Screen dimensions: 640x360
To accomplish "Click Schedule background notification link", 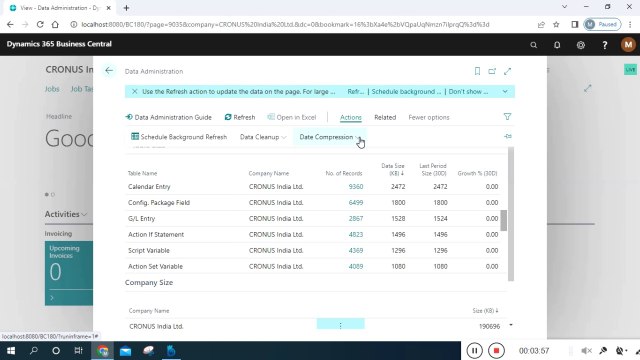I will [x=406, y=91].
